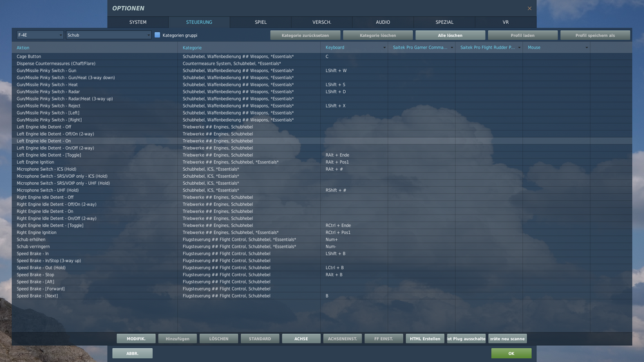Click Profil speichern als button
Viewport: 644px width, 362px height.
point(595,35)
